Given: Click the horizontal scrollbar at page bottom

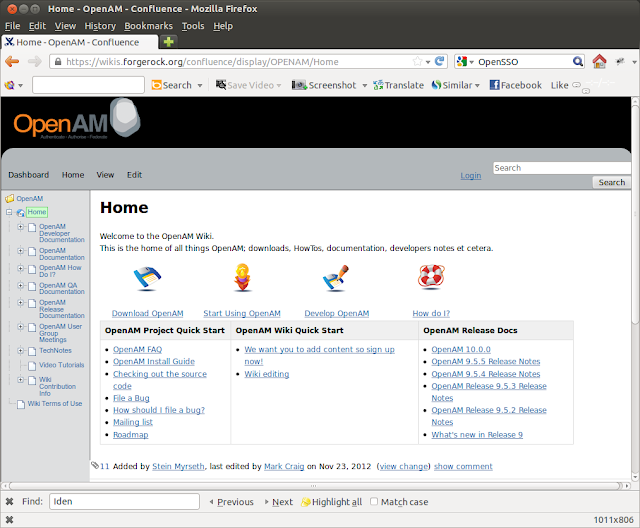Looking at the screenshot, I should [x=313, y=486].
